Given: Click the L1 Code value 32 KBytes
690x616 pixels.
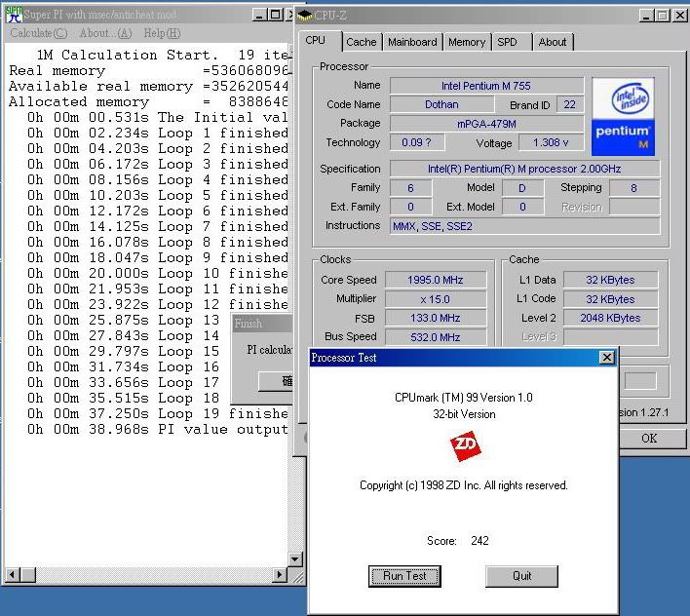Looking at the screenshot, I should coord(610,299).
